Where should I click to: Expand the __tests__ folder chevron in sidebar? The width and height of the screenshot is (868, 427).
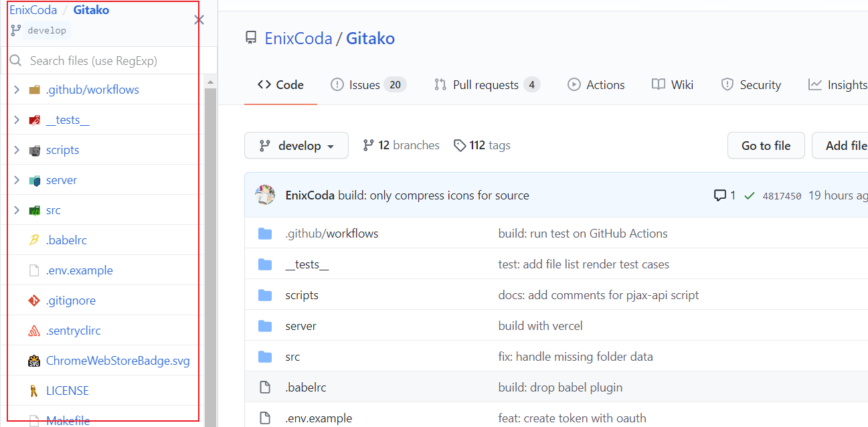tap(17, 120)
